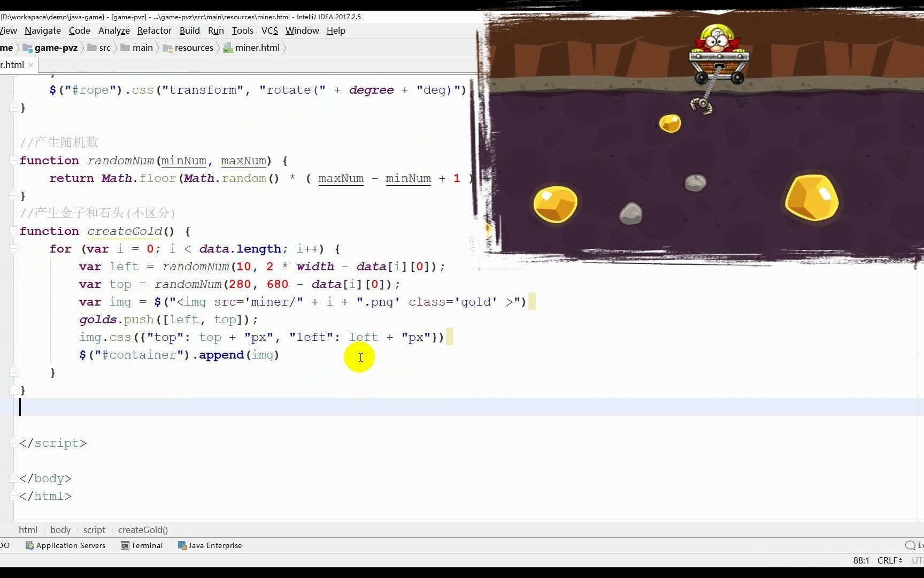Collapse the createGold function fold marker

(x=14, y=231)
